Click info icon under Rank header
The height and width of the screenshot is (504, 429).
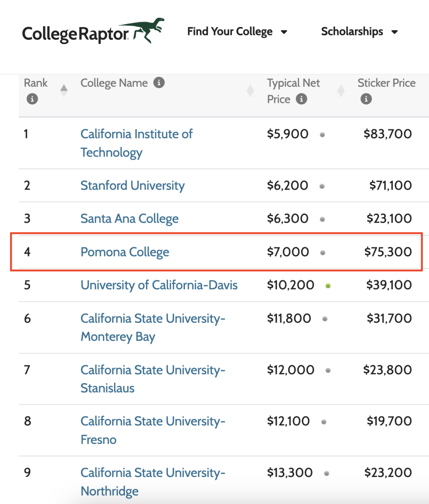pos(32,99)
